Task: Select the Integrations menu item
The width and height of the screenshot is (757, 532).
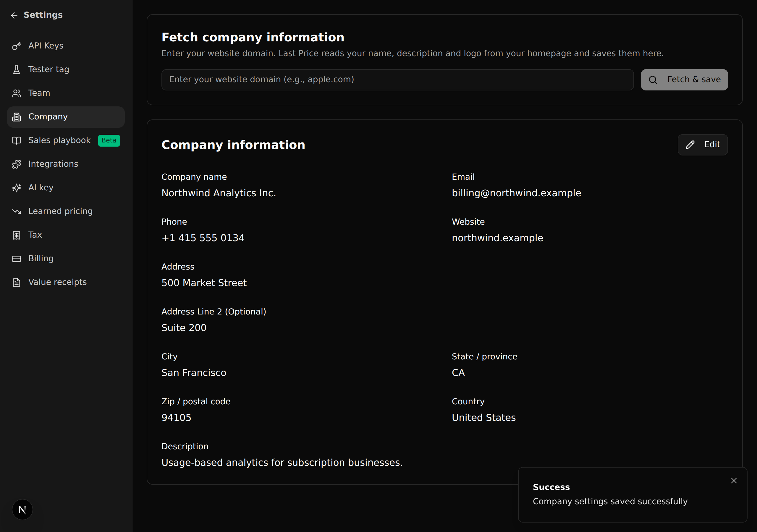Action: tap(66, 164)
